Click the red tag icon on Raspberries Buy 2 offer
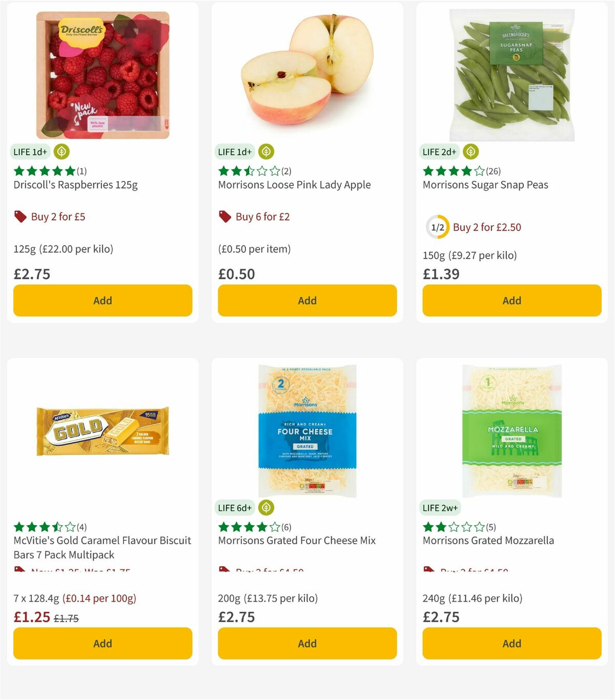The width and height of the screenshot is (615, 700). pyautogui.click(x=19, y=217)
